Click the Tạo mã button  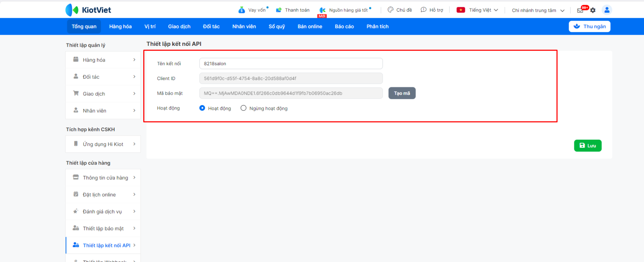pyautogui.click(x=402, y=93)
